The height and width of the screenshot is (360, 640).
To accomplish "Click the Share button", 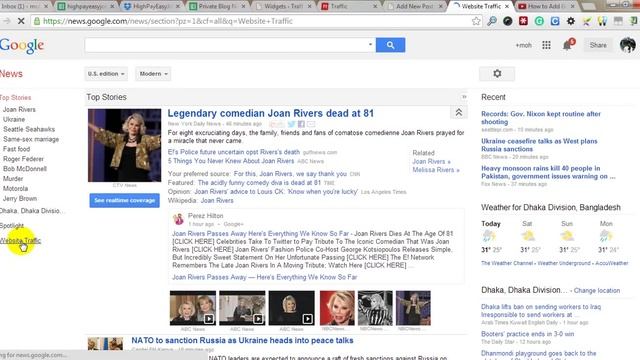I will click(x=598, y=45).
